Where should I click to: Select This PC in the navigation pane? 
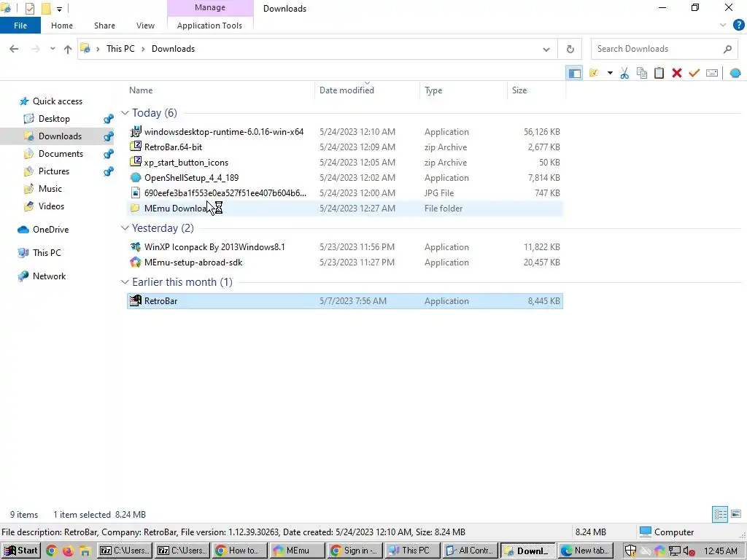click(x=47, y=253)
